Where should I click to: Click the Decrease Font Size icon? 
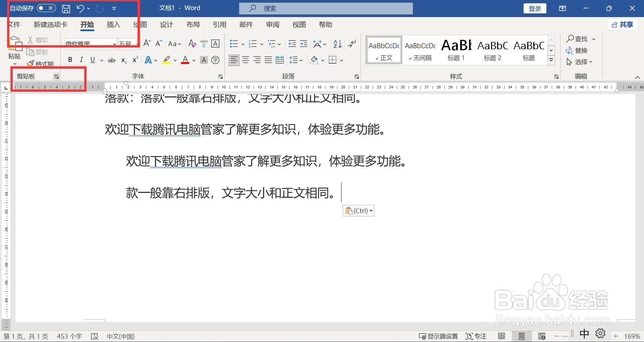159,43
